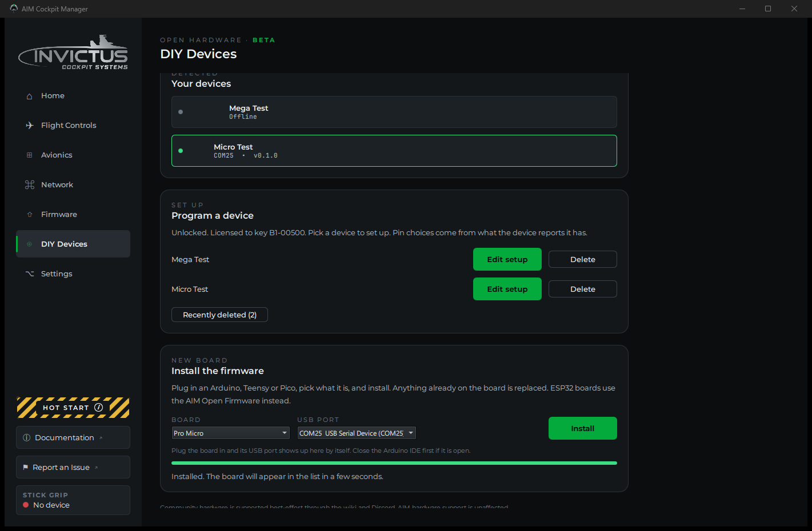The height and width of the screenshot is (531, 812).
Task: Open the Documentation link
Action: 73,437
